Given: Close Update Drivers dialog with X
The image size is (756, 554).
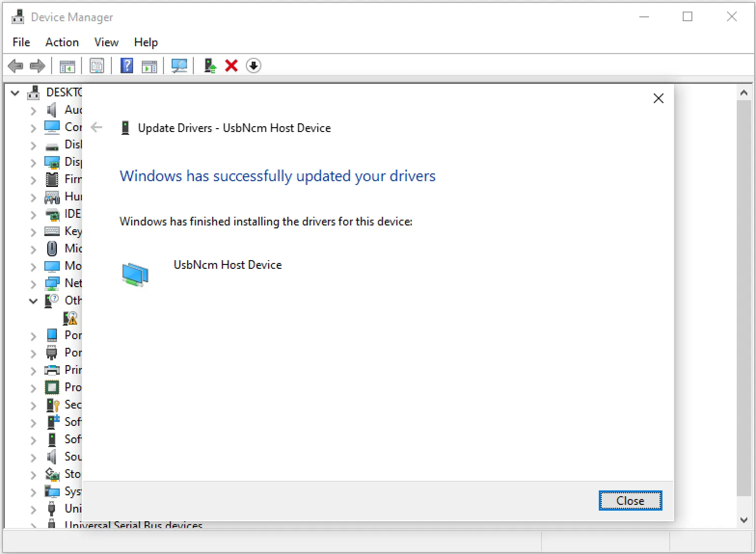Looking at the screenshot, I should point(658,98).
